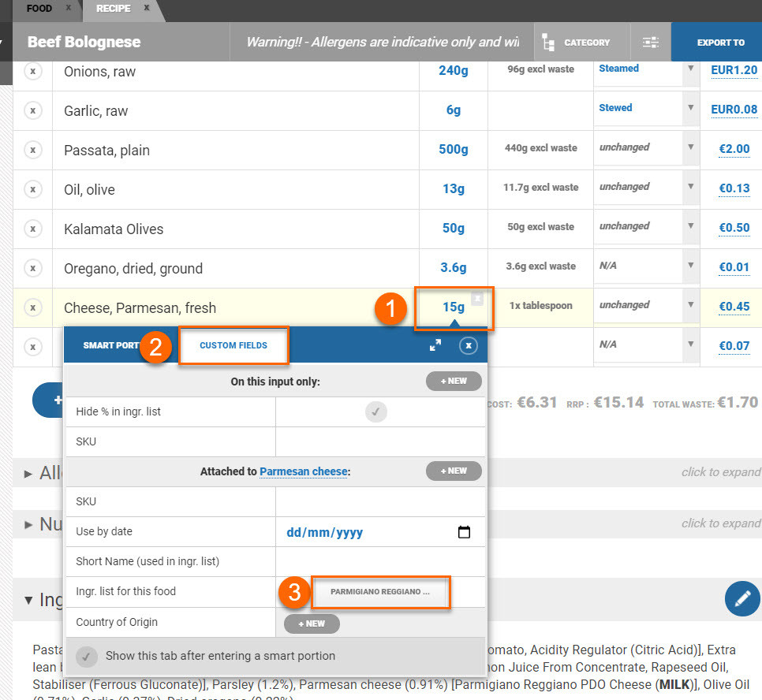
Task: Click the pencil edit icon for ingredients
Action: pos(741,600)
